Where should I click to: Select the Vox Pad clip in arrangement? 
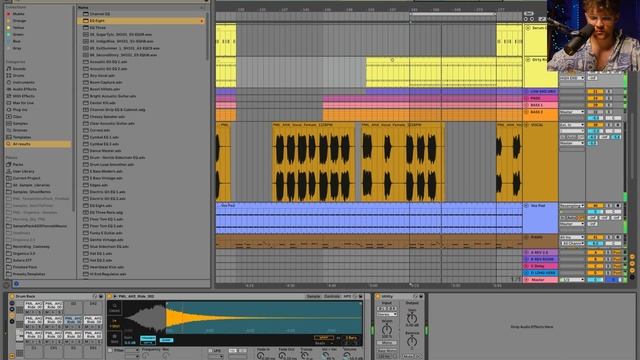click(369, 218)
